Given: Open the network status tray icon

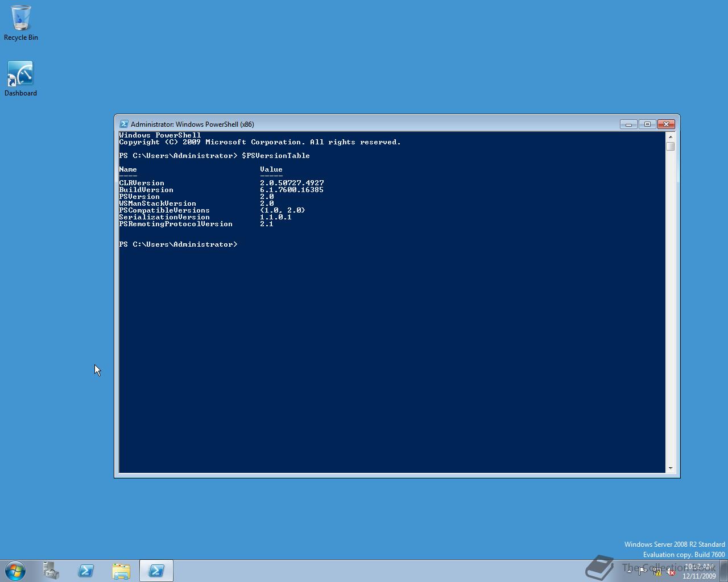Looking at the screenshot, I should coord(656,571).
